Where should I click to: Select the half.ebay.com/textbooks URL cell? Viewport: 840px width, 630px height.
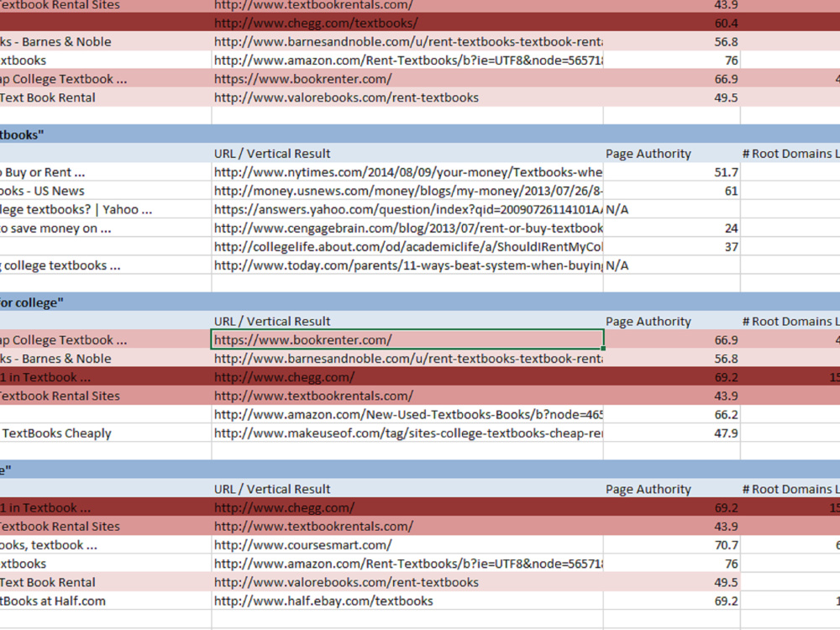pyautogui.click(x=407, y=601)
